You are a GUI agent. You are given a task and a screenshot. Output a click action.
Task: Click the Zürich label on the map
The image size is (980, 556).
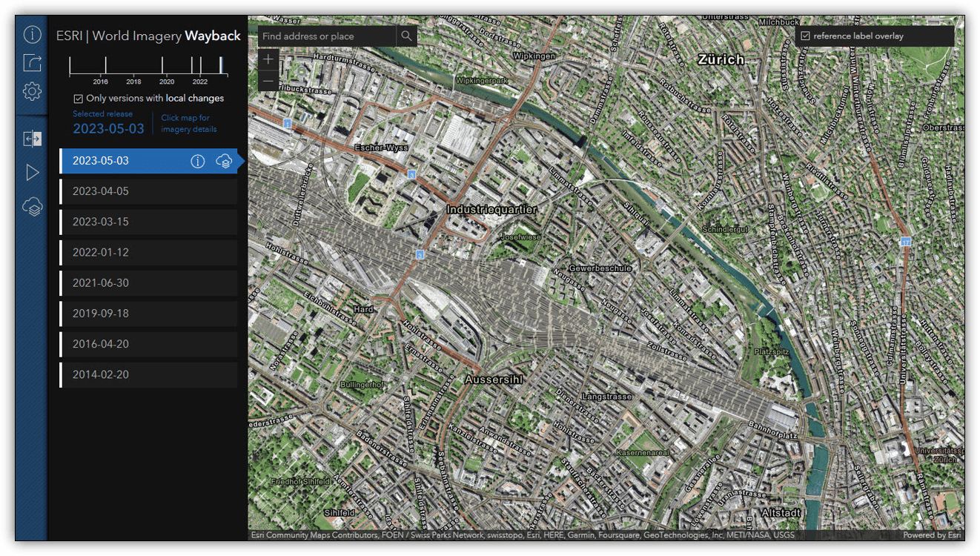[721, 59]
